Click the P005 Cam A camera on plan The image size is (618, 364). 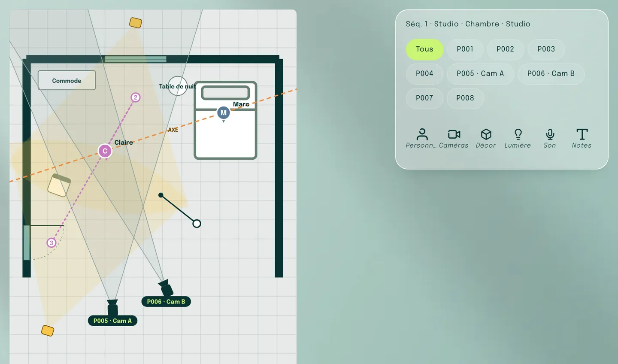click(112, 307)
